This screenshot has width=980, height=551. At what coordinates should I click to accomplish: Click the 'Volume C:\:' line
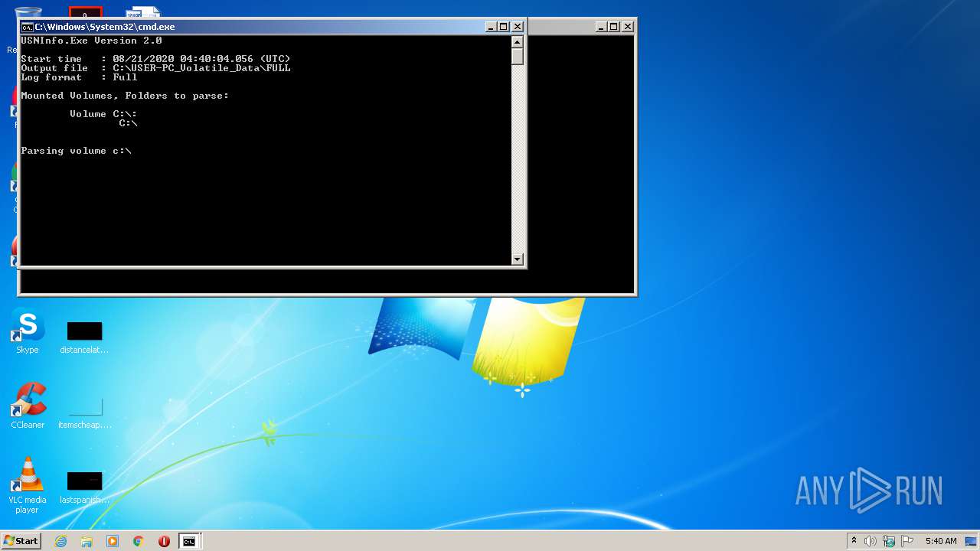click(103, 114)
